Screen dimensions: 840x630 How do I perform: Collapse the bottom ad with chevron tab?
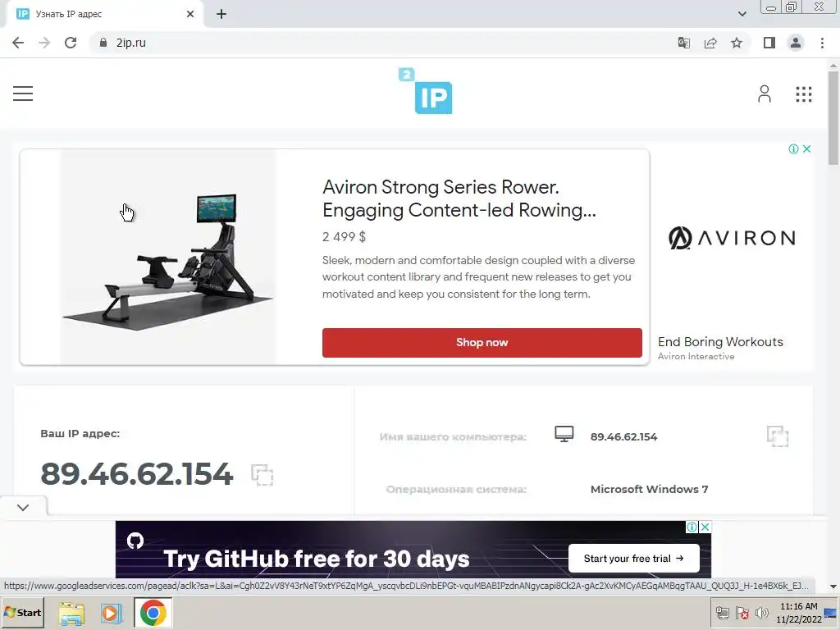(23, 507)
